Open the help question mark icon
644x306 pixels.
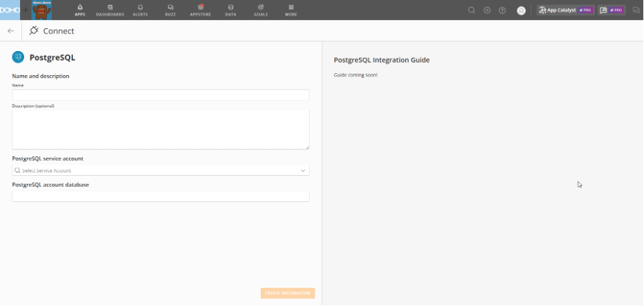502,10
